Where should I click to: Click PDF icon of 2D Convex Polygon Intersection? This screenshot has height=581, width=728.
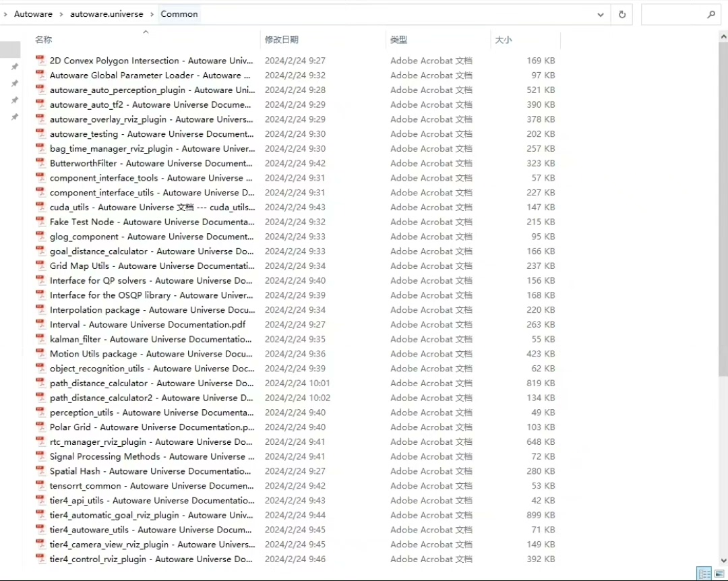pos(41,61)
